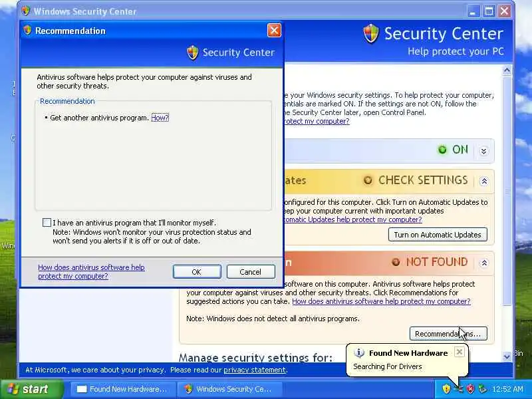Open 'How does antivirus software help' link in dialog
The height and width of the screenshot is (399, 532).
point(91,271)
